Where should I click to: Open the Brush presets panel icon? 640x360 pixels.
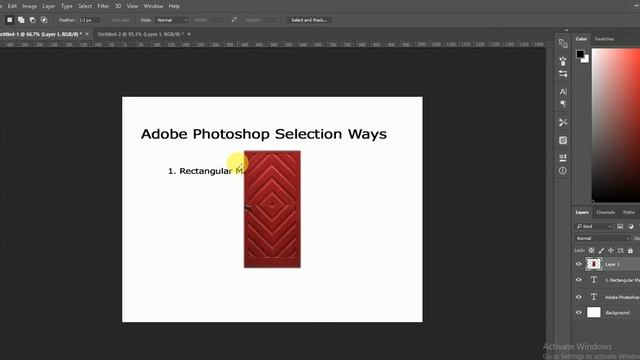point(563,61)
